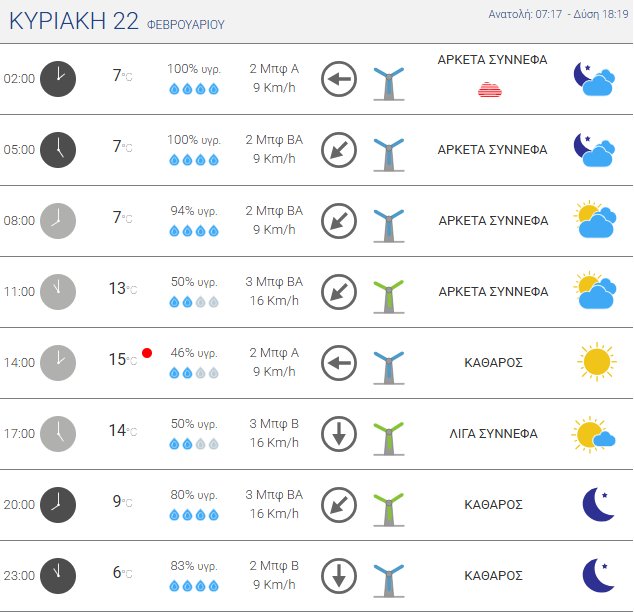The image size is (634, 612).
Task: Click the dark clock icon at 23:00
Action: (58, 575)
